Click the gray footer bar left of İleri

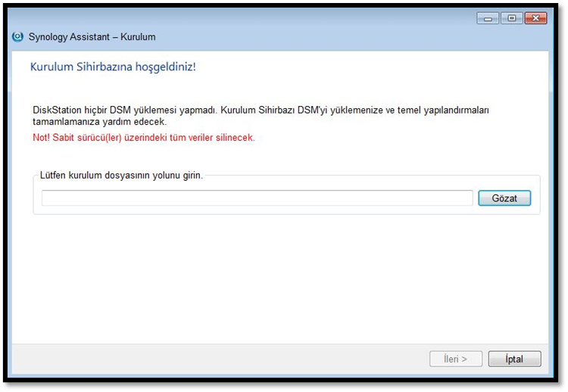pos(212,359)
